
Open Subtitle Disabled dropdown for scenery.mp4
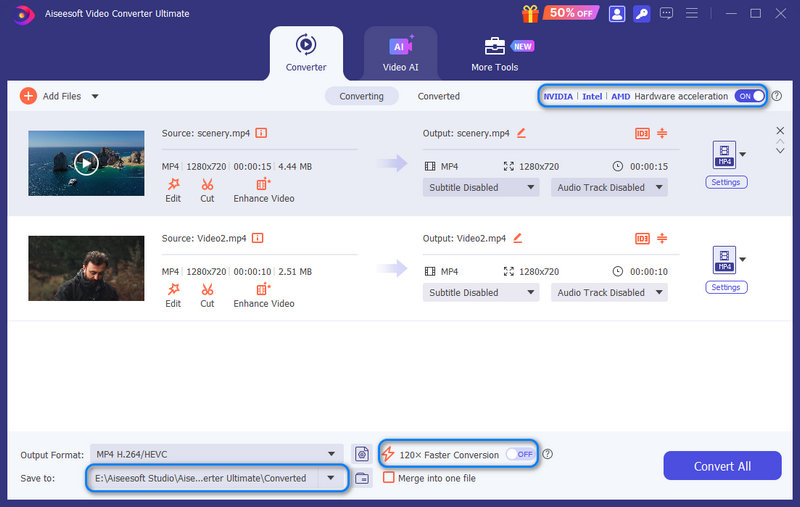point(481,187)
